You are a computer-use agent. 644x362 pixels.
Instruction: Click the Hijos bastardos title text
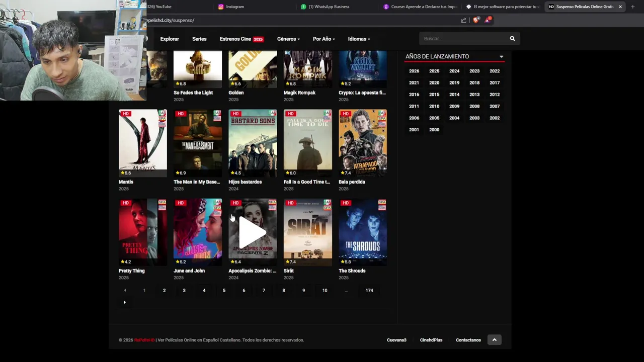coord(245,182)
